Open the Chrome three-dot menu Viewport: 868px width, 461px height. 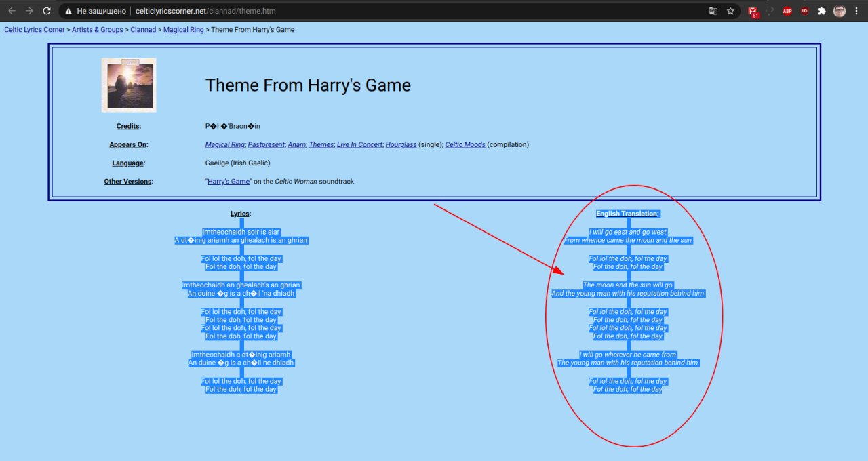(857, 11)
